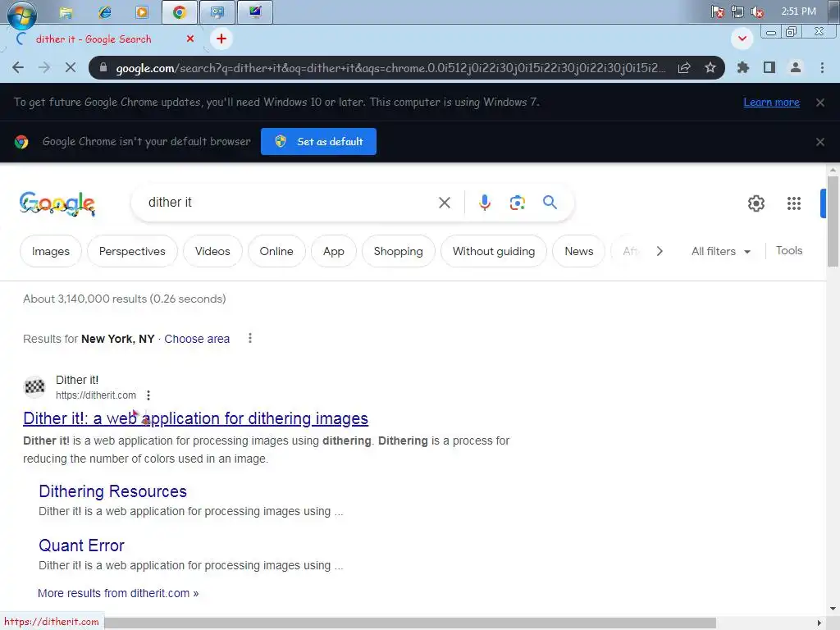Select Without guiding filter chip
This screenshot has width=840, height=630.
point(494,251)
